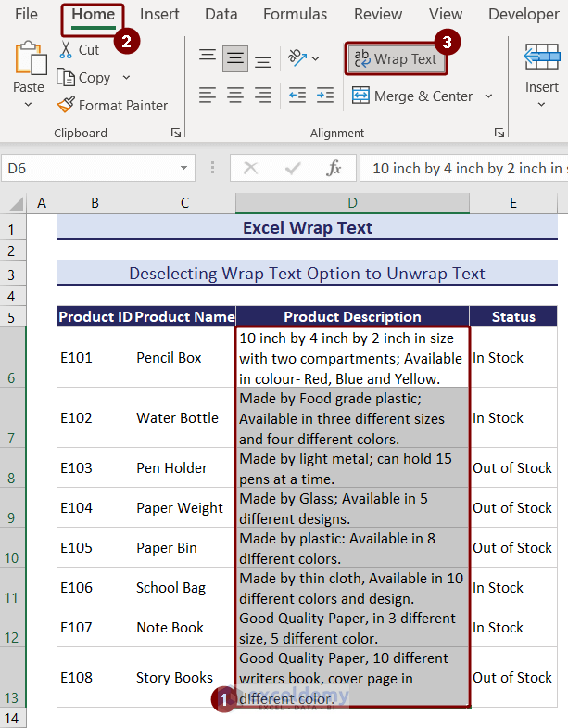Expand the Name Box dropdown
The width and height of the screenshot is (568, 728).
click(x=184, y=168)
